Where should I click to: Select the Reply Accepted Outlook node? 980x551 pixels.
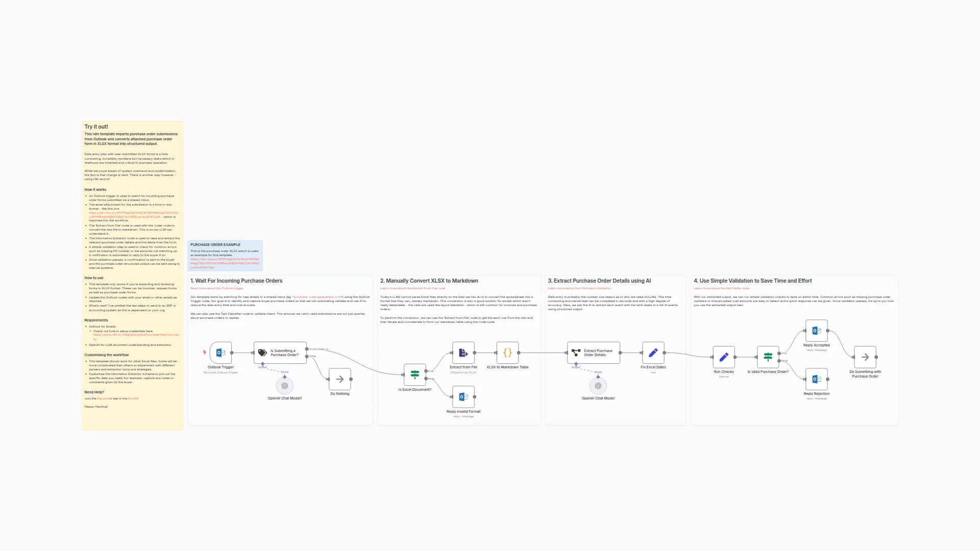point(817,331)
